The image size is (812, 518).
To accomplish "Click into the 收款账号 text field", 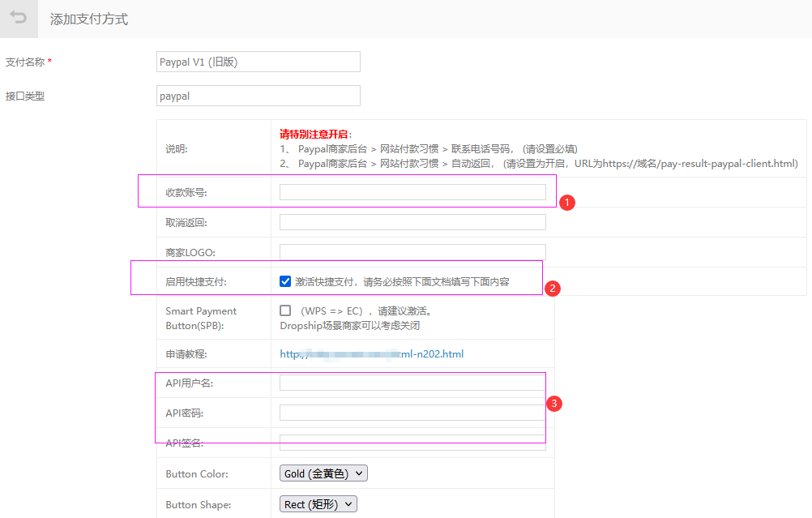I will 412,192.
